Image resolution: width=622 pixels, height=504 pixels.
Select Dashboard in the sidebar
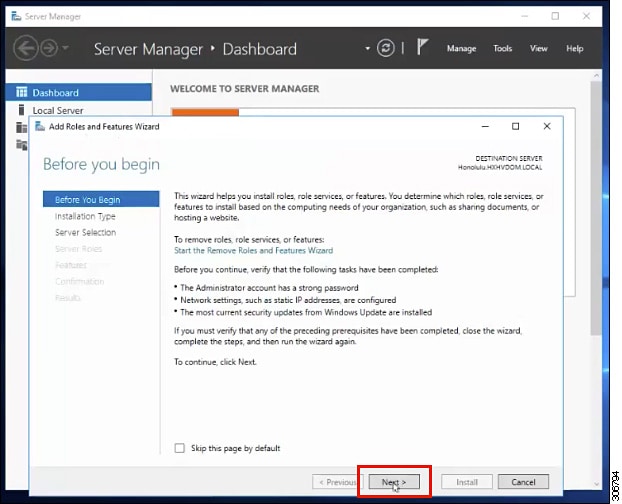[79, 92]
